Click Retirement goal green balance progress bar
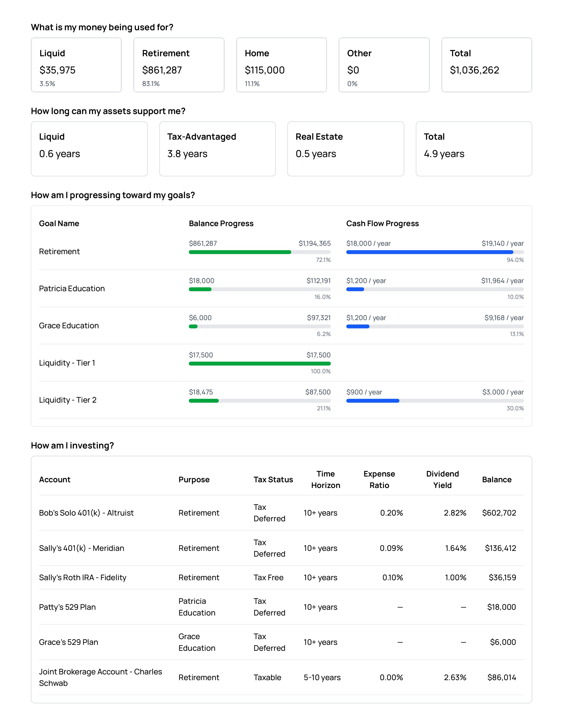Screen dimensions: 563x728 click(x=240, y=252)
